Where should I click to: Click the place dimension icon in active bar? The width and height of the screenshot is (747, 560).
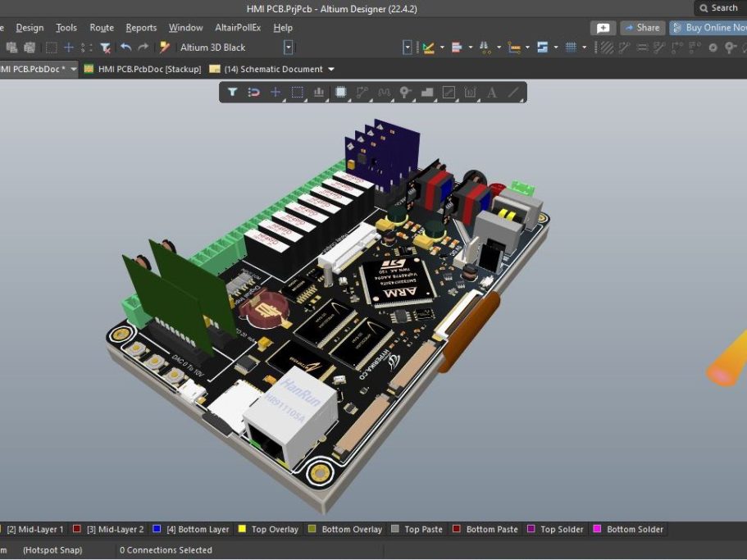(470, 92)
